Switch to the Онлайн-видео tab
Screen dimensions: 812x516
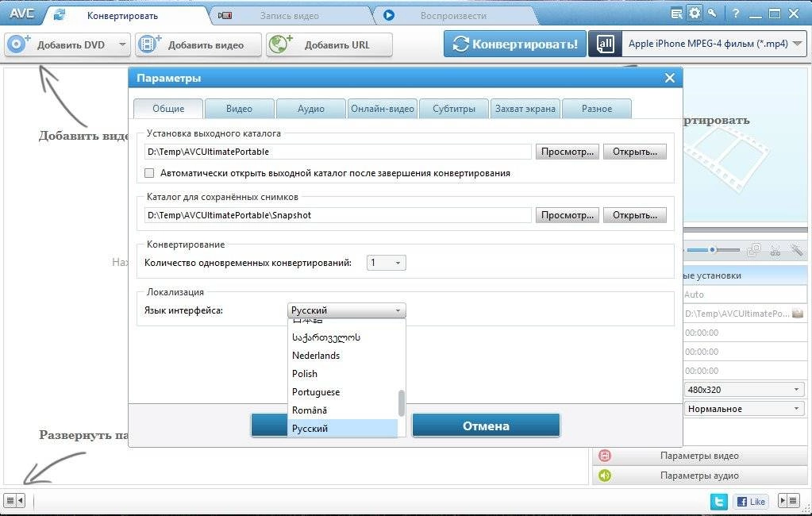pyautogui.click(x=382, y=109)
